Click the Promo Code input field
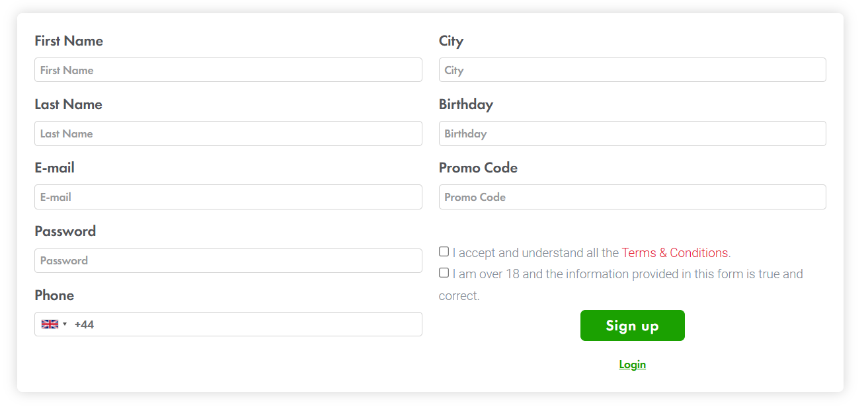 [633, 197]
